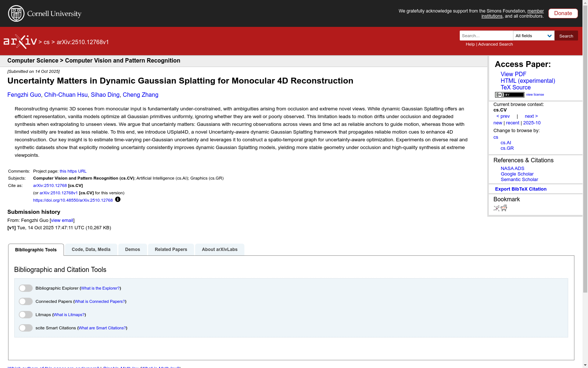Open the Creative Commons BY license badge
The width and height of the screenshot is (588, 368).
point(509,95)
